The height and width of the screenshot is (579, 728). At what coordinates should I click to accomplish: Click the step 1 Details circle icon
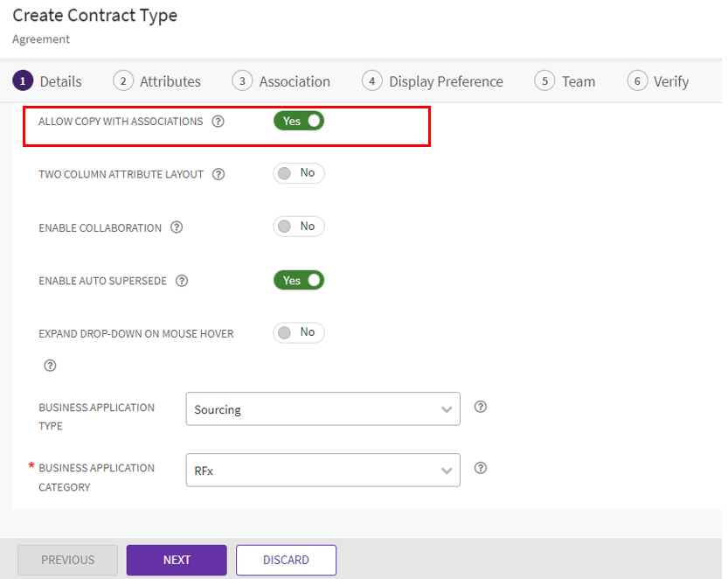23,81
